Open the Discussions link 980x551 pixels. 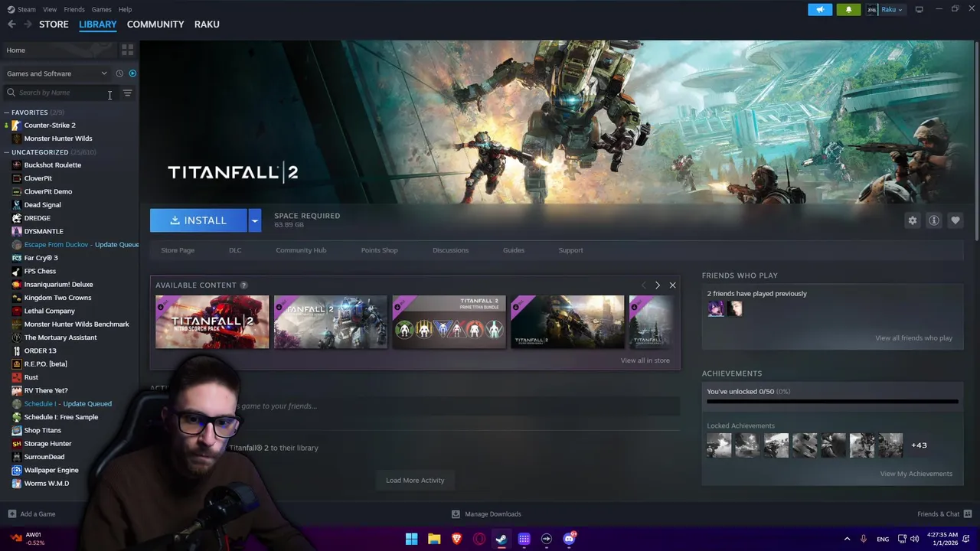click(450, 250)
